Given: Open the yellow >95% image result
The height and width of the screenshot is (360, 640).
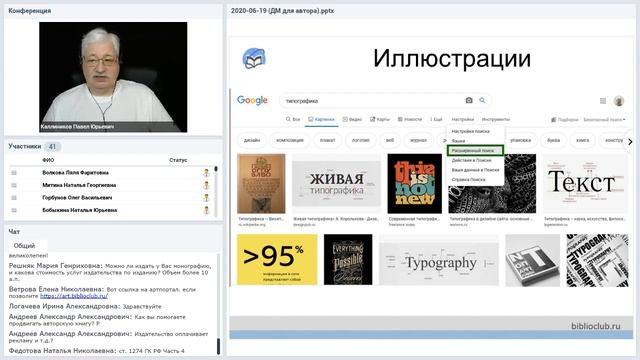Looking at the screenshot, I should coord(277,260).
